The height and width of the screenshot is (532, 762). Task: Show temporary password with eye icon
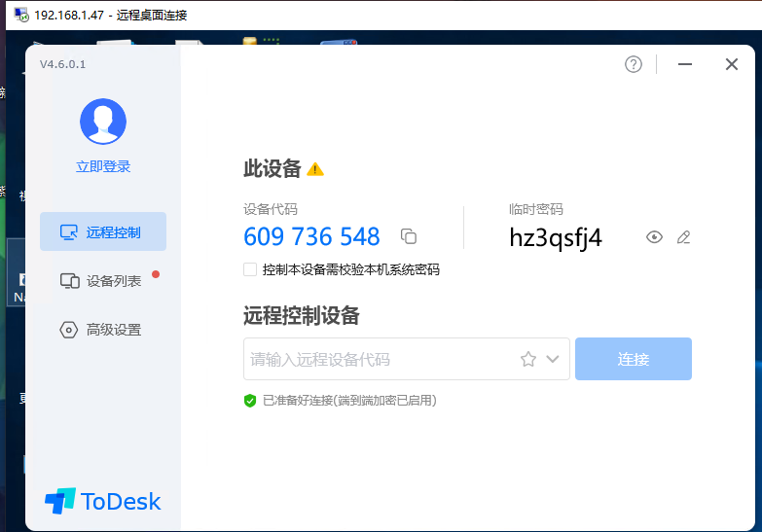(654, 236)
